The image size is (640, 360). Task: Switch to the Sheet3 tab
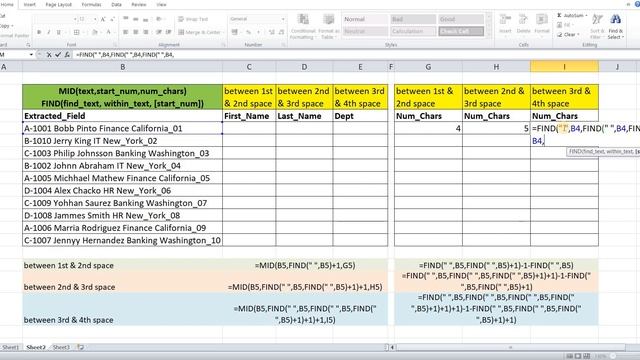pos(61,347)
